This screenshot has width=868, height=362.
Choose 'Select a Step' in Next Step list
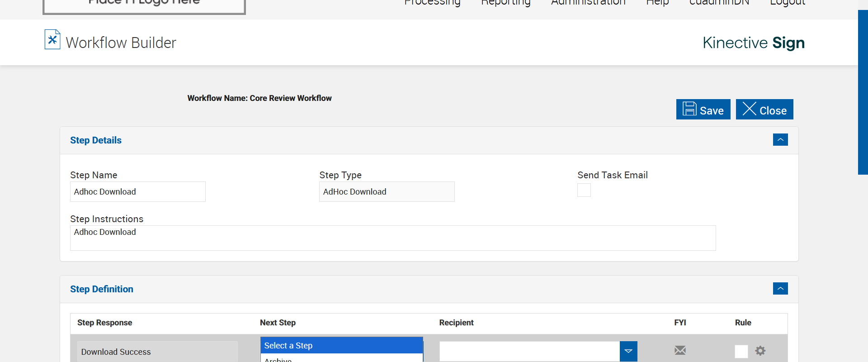[341, 346]
